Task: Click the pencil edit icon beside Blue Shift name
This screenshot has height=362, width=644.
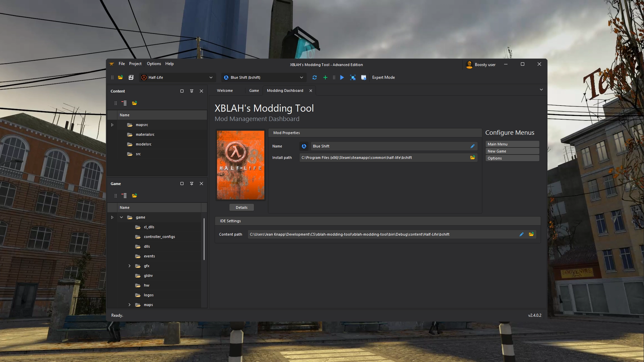Action: click(x=472, y=146)
